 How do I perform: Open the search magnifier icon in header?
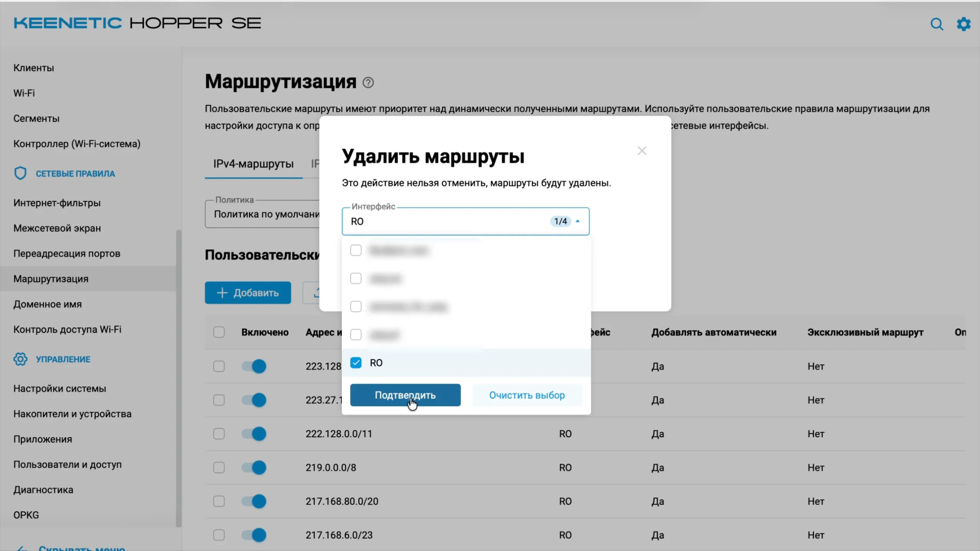(937, 24)
